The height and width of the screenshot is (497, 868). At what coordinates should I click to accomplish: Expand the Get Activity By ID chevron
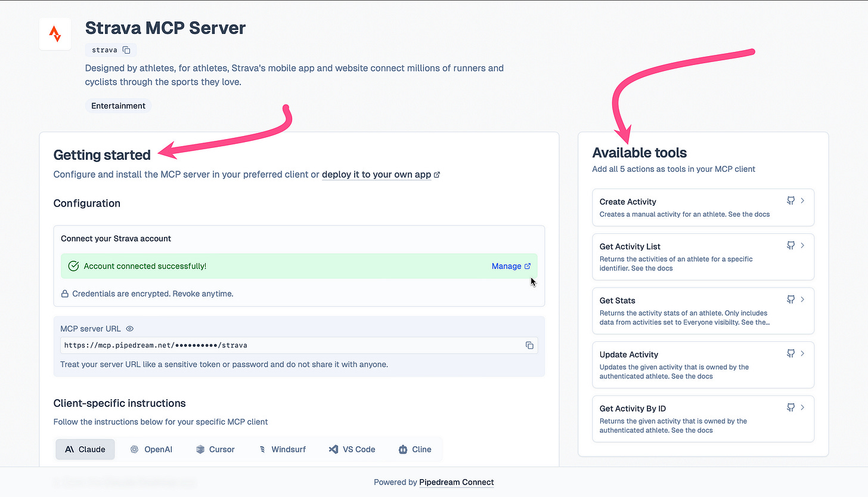tap(803, 408)
